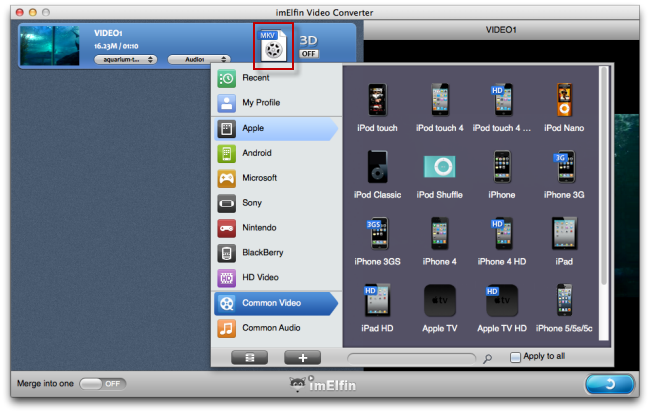Click the device list vertical scrollbar
This screenshot has width=650, height=413.
604,175
